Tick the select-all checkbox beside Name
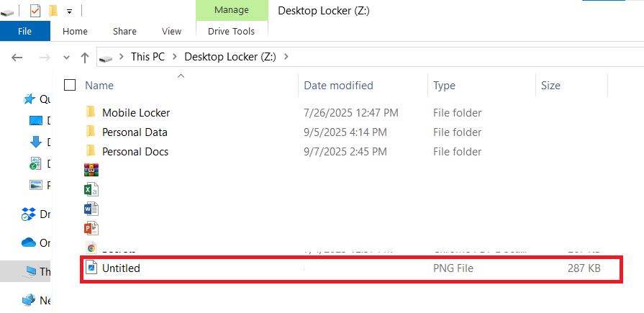 tap(70, 86)
